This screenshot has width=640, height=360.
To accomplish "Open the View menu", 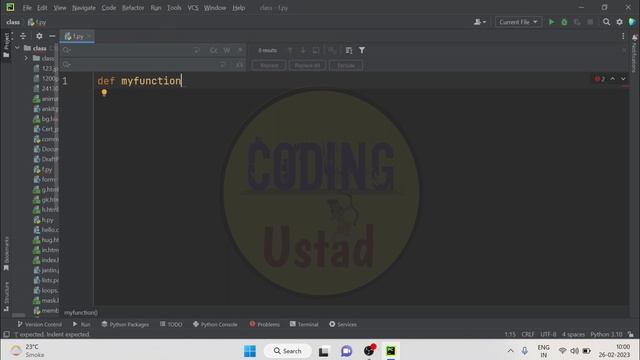I will 60,8.
